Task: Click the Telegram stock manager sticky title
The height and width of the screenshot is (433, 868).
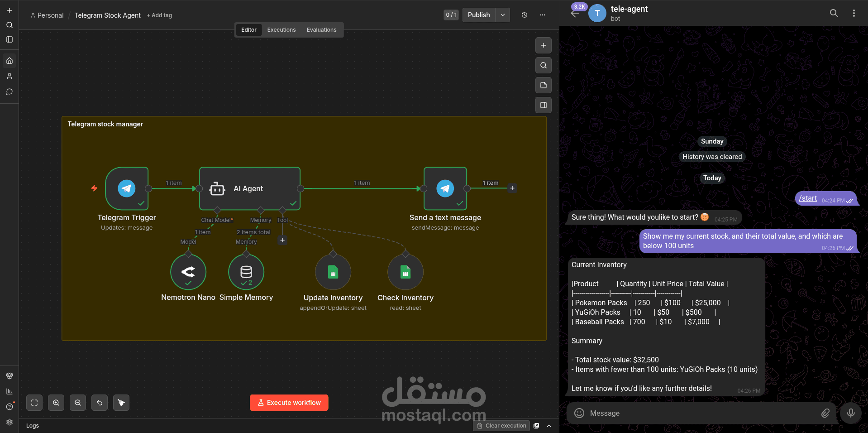Action: coord(105,124)
